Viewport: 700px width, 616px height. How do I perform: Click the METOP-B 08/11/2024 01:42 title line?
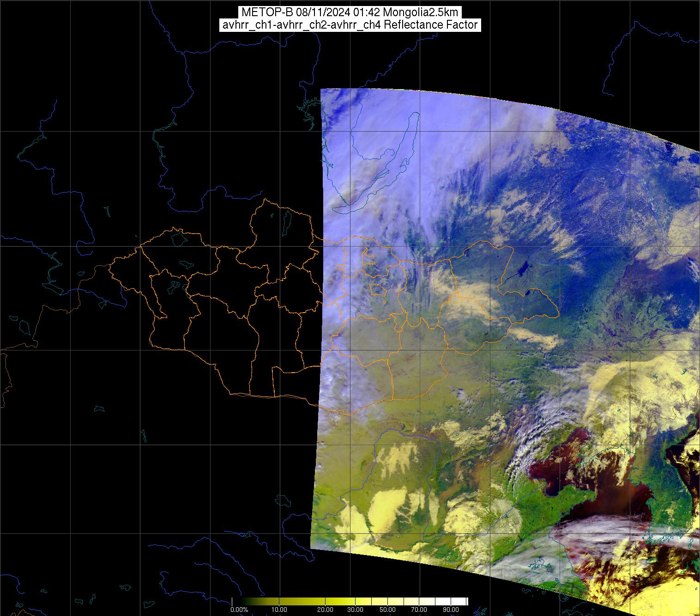point(350,12)
